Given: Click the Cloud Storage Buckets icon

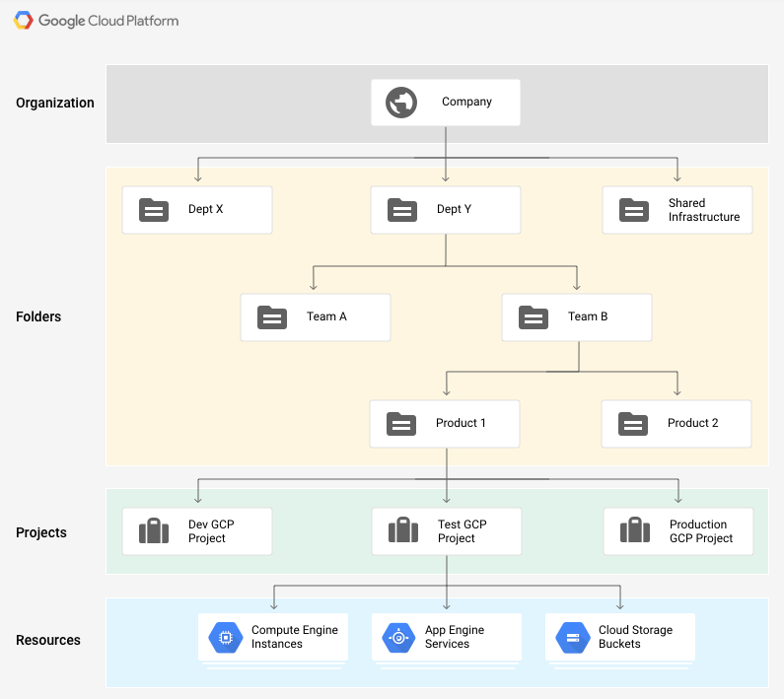Looking at the screenshot, I should coord(573,638).
